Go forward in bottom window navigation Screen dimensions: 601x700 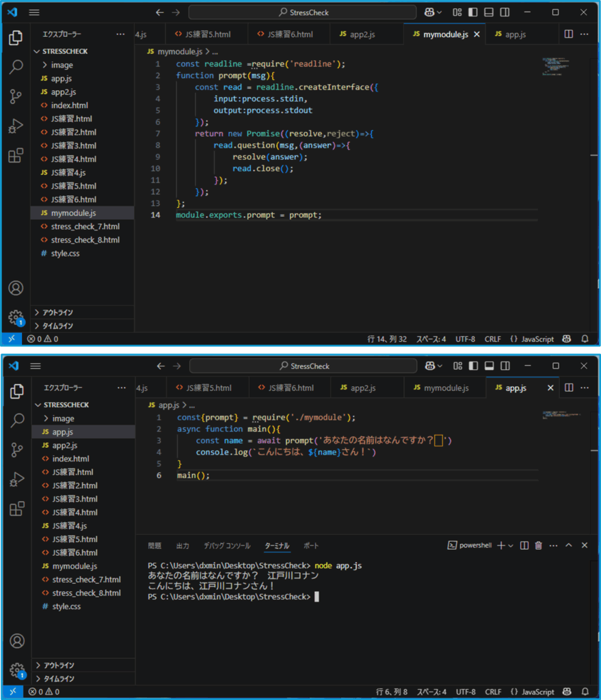177,366
